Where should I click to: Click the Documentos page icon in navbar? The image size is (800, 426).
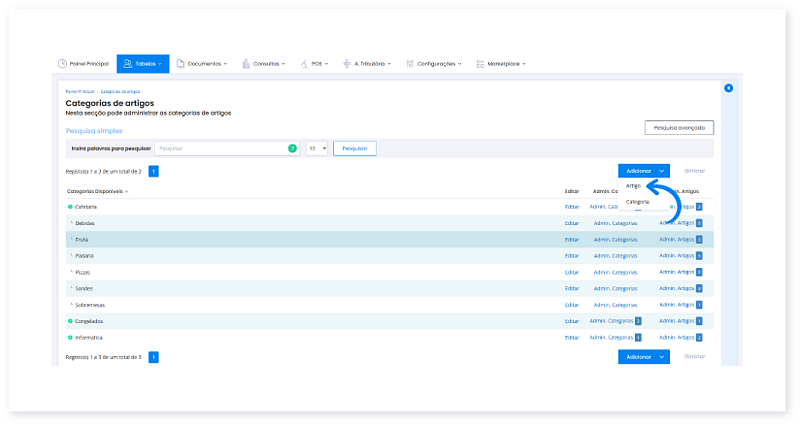tap(180, 64)
